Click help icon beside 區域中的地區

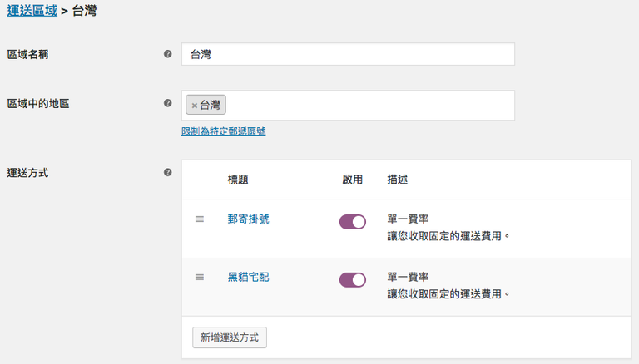[168, 104]
